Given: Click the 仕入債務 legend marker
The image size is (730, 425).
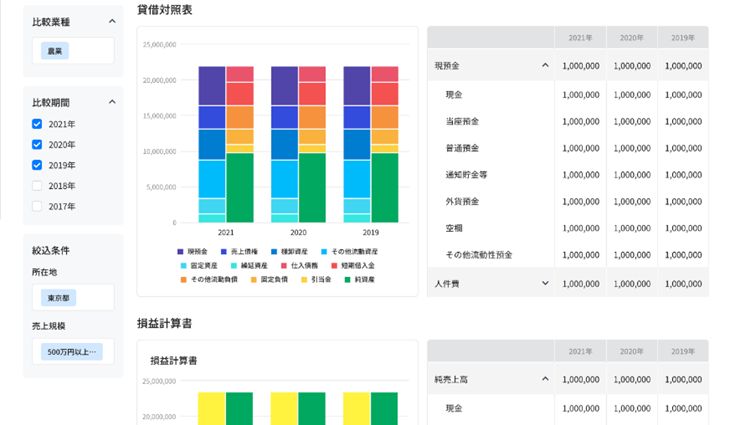Looking at the screenshot, I should pos(285,265).
